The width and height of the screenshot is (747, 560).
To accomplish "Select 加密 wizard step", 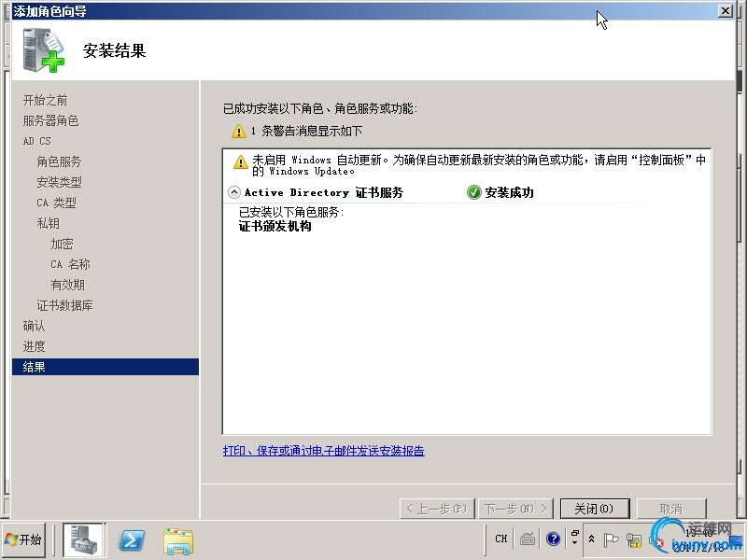I will pyautogui.click(x=62, y=244).
